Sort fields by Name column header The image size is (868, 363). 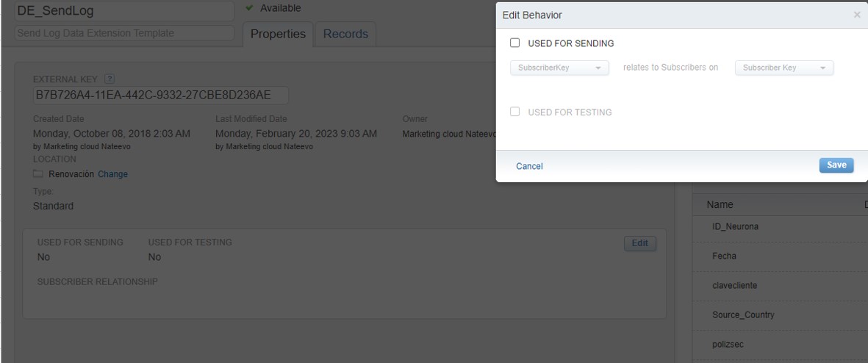point(720,205)
